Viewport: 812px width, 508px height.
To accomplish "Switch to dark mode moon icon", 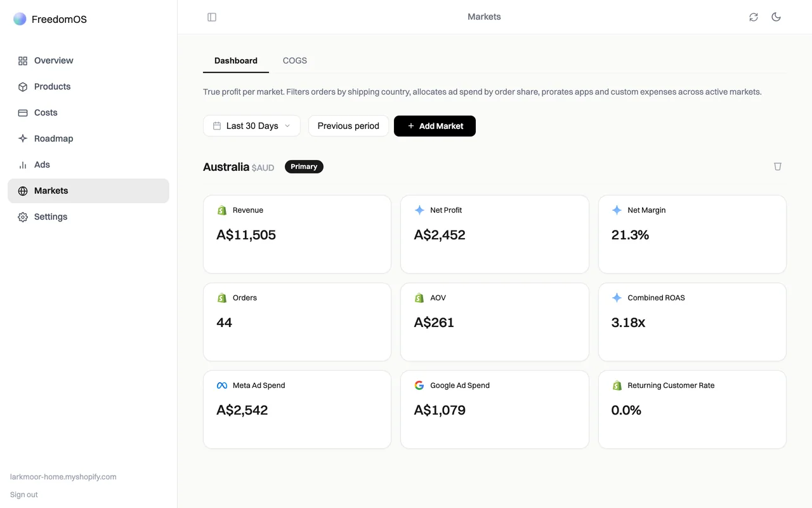I will pyautogui.click(x=776, y=17).
